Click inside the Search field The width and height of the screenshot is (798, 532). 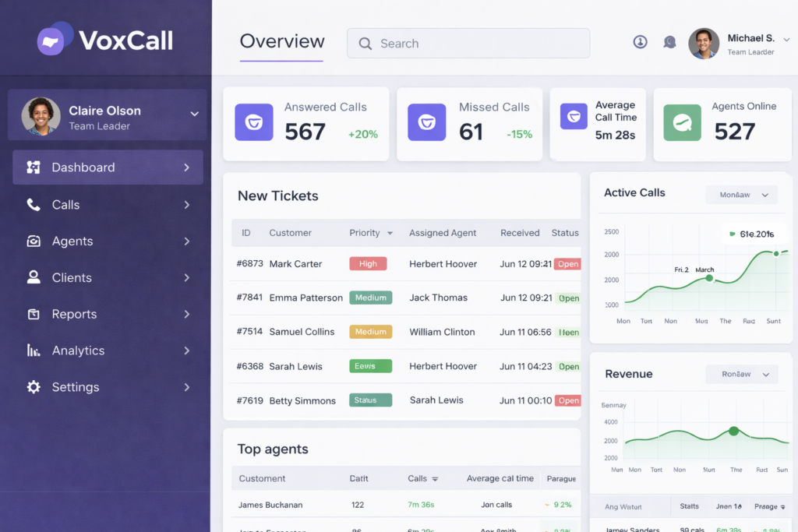pyautogui.click(x=468, y=44)
